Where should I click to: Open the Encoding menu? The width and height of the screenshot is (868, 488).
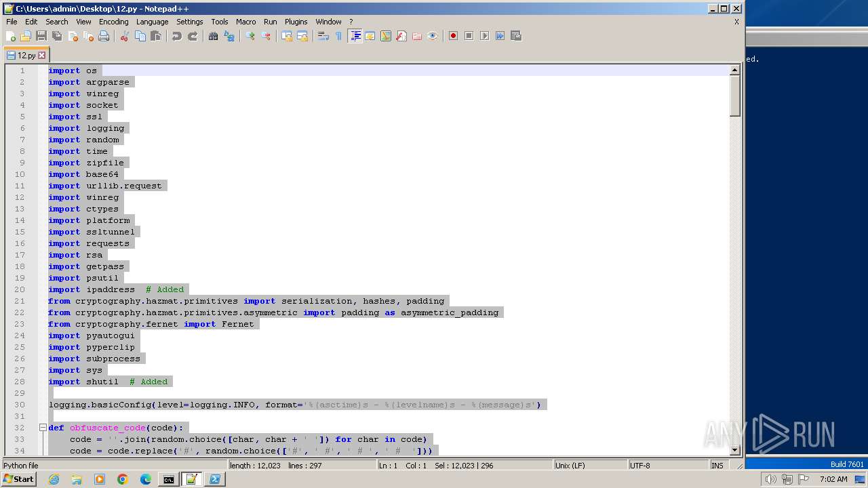coord(114,22)
